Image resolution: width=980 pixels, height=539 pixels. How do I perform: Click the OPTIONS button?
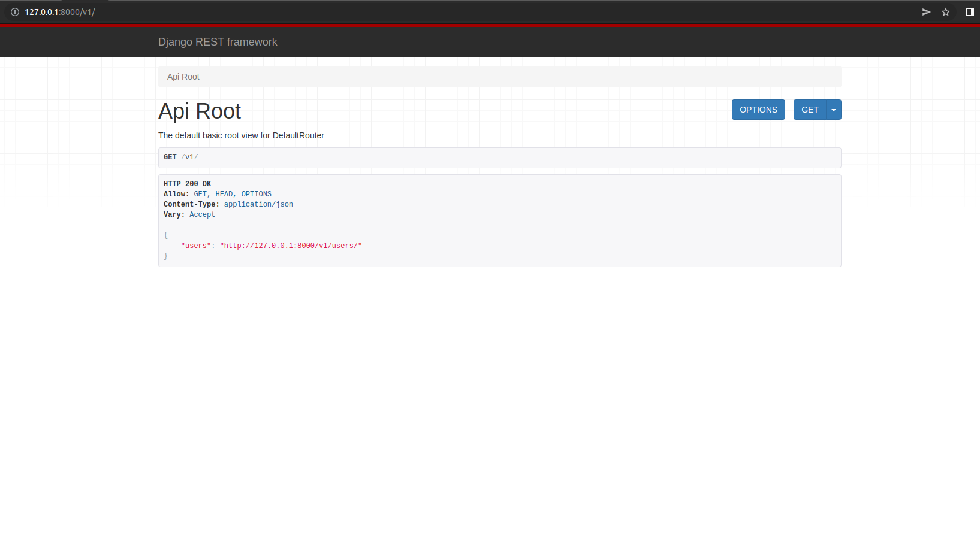tap(758, 110)
